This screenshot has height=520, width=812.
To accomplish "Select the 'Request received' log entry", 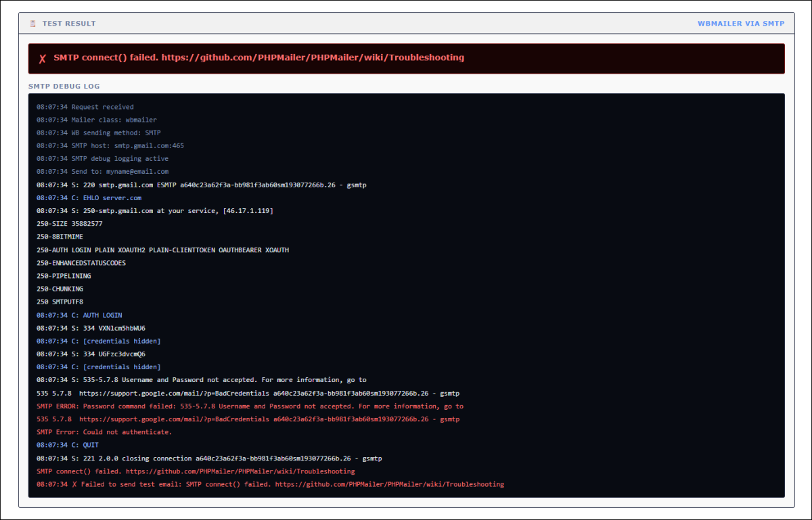I will coord(85,107).
